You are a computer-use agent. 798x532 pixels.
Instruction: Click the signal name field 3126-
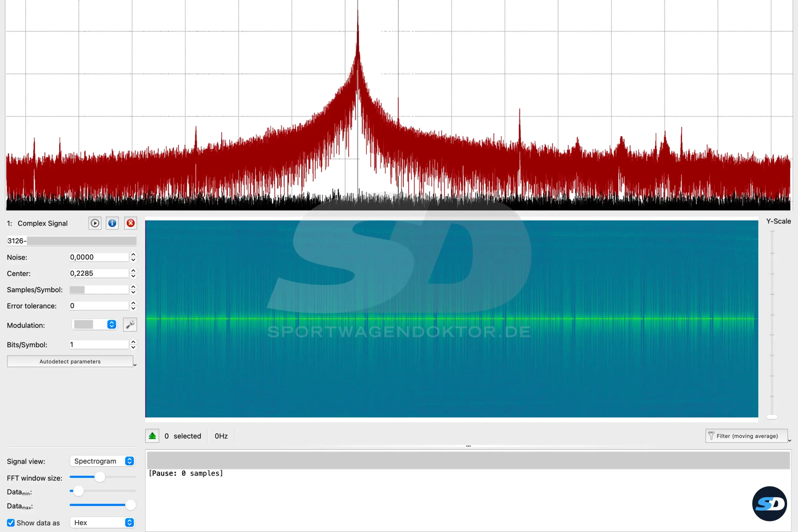coord(72,241)
